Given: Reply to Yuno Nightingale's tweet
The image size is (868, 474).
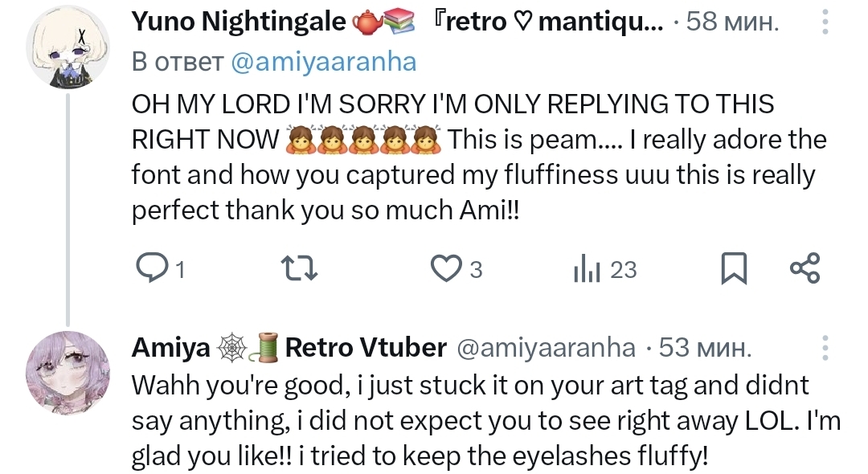Looking at the screenshot, I should click(x=149, y=268).
